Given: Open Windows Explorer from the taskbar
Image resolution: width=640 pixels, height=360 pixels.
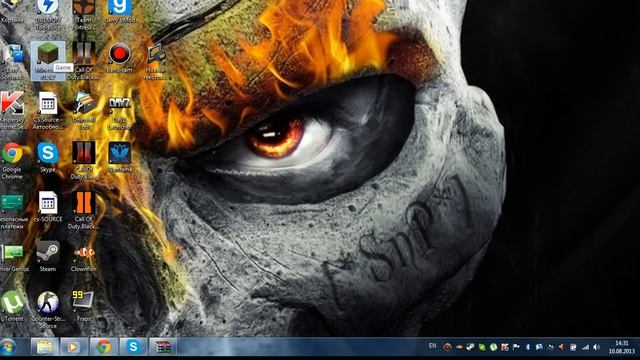Looking at the screenshot, I should 44,347.
